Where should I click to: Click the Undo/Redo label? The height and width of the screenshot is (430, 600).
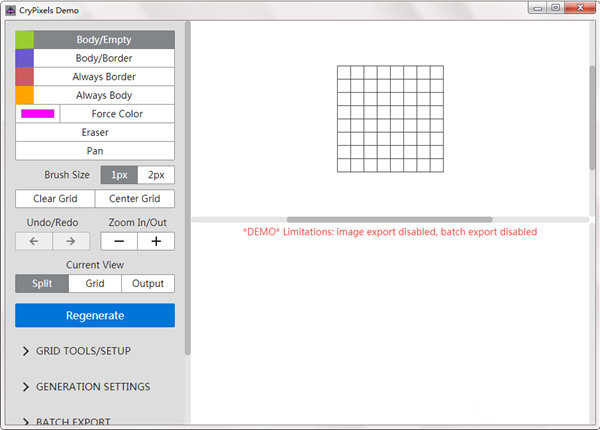click(x=52, y=222)
